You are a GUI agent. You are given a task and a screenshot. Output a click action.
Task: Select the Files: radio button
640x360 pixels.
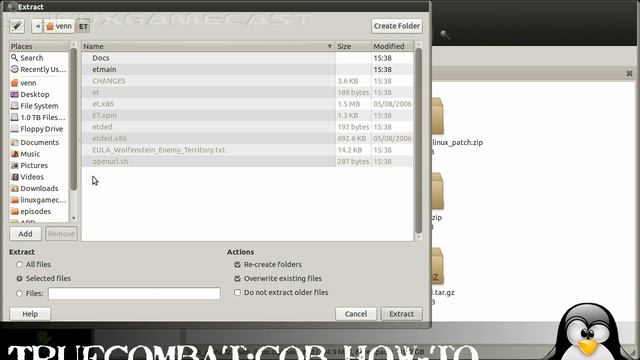click(19, 293)
